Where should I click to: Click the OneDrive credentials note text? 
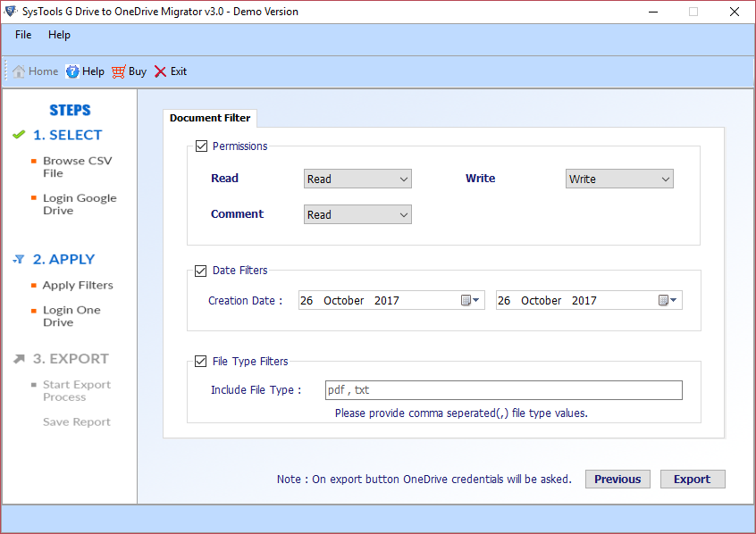424,479
